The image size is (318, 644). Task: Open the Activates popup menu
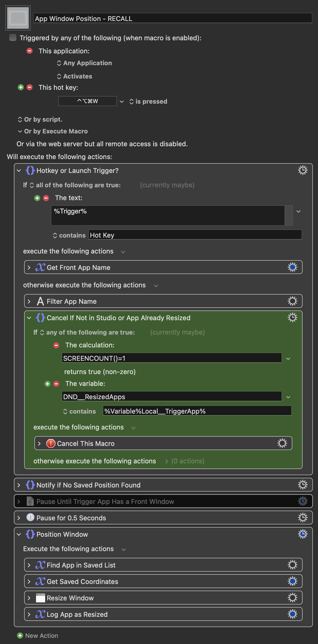tap(74, 76)
